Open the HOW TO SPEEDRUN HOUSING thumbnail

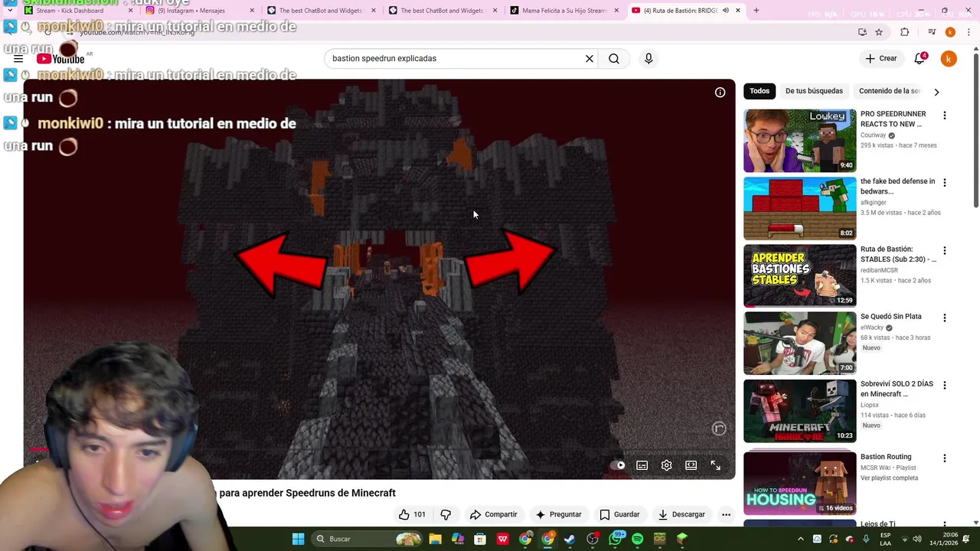pyautogui.click(x=800, y=483)
